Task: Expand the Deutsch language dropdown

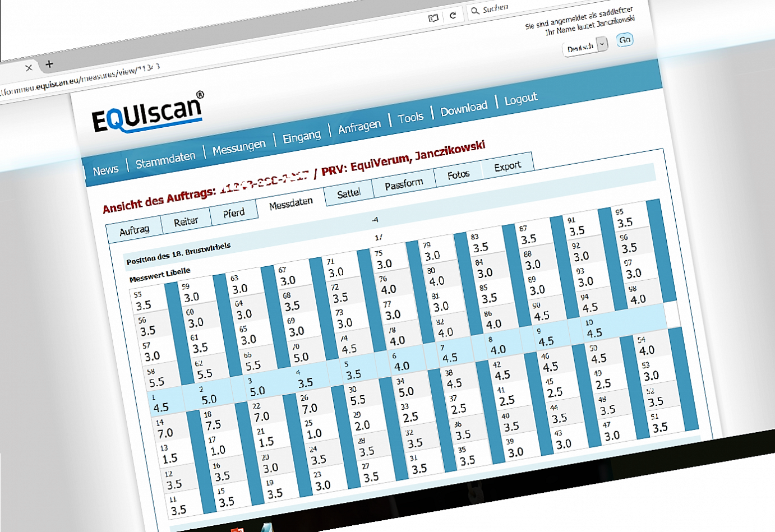Action: pos(602,44)
